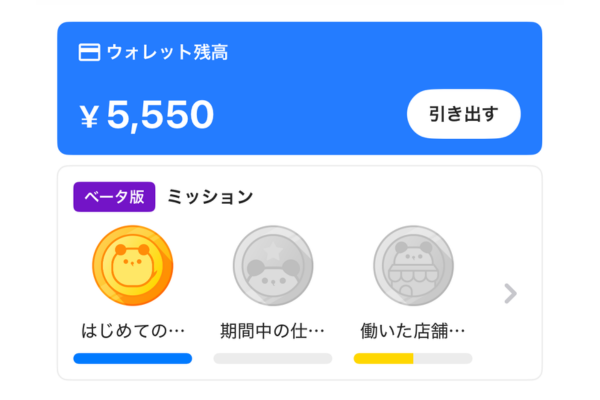Image resolution: width=600 pixels, height=400 pixels.
Task: Open the silver shop mission medal
Action: 412,266
